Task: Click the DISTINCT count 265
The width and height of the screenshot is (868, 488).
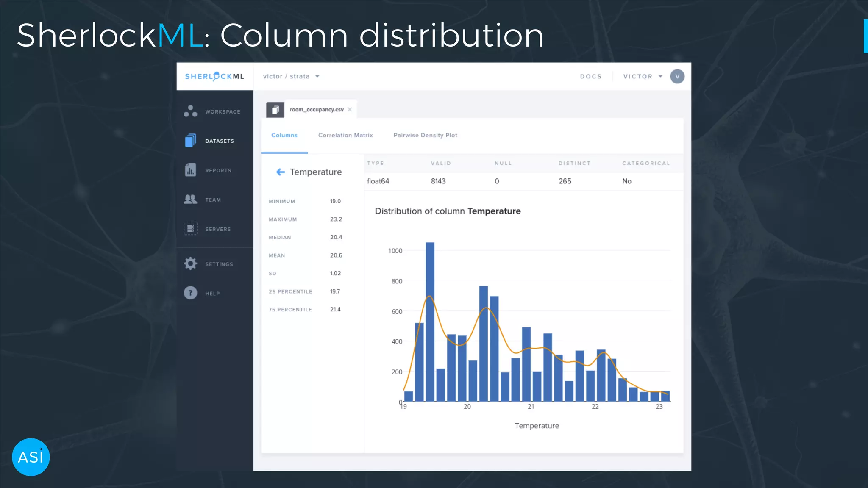Action: click(565, 181)
